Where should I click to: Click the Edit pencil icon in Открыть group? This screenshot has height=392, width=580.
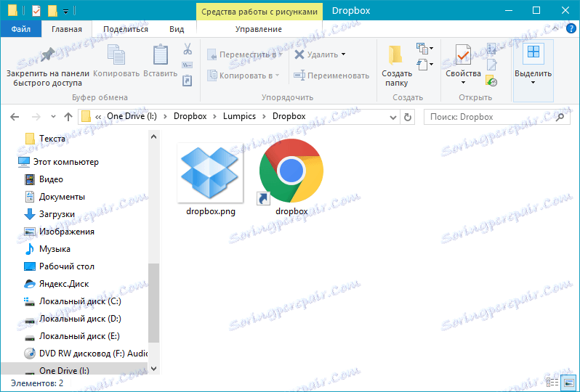click(x=491, y=65)
